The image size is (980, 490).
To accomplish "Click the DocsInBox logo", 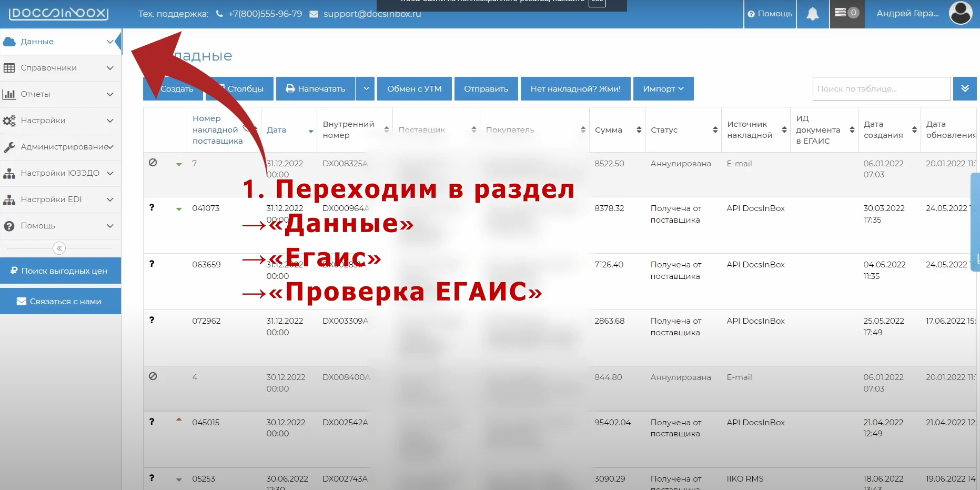I will point(58,14).
